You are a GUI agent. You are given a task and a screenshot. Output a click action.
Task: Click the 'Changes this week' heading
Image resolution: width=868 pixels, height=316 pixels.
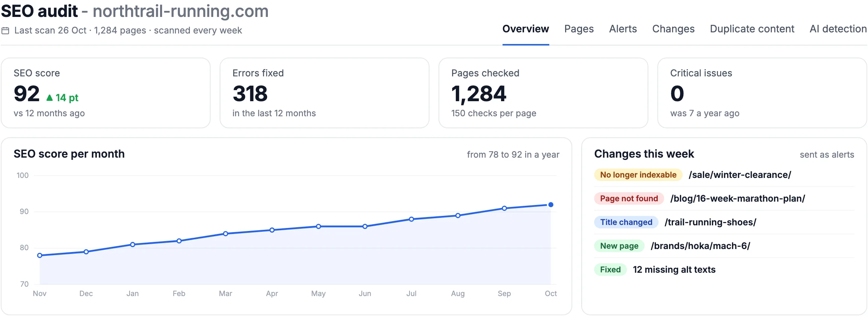(x=644, y=154)
